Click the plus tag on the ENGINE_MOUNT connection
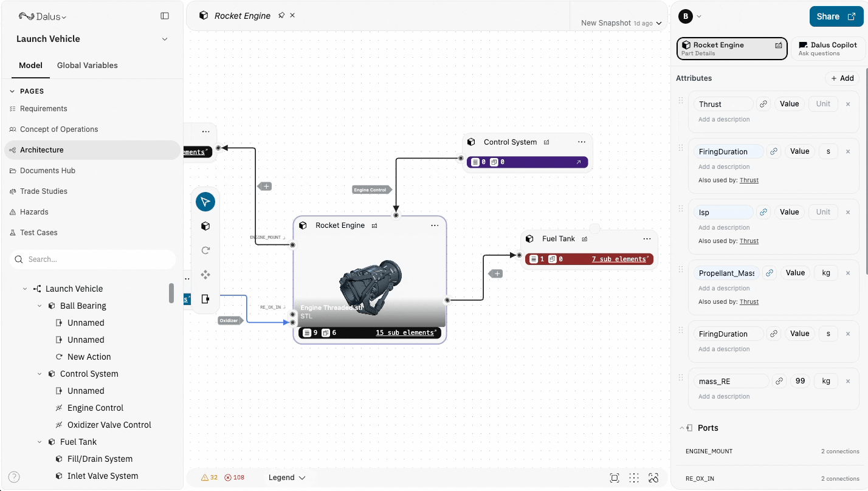868x491 pixels. pyautogui.click(x=266, y=187)
